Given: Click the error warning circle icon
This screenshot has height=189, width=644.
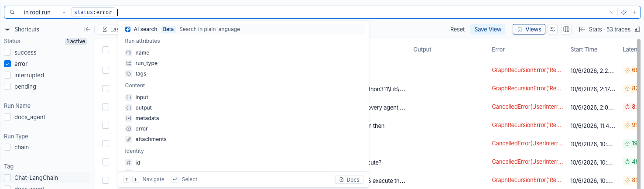Looking at the screenshot, I should 128,129.
